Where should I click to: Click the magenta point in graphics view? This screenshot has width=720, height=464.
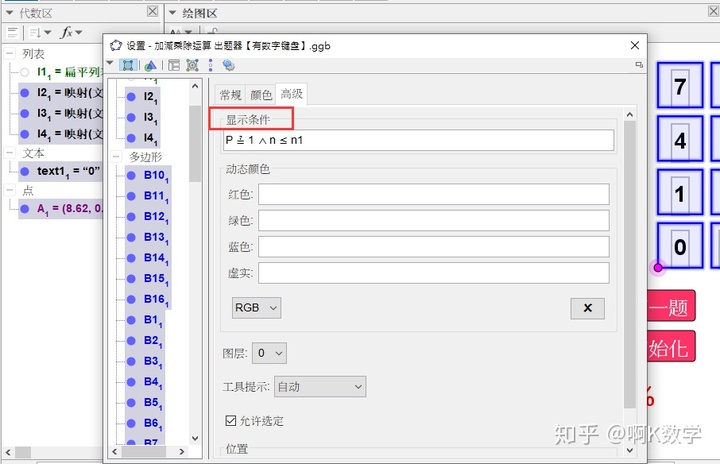coord(658,267)
